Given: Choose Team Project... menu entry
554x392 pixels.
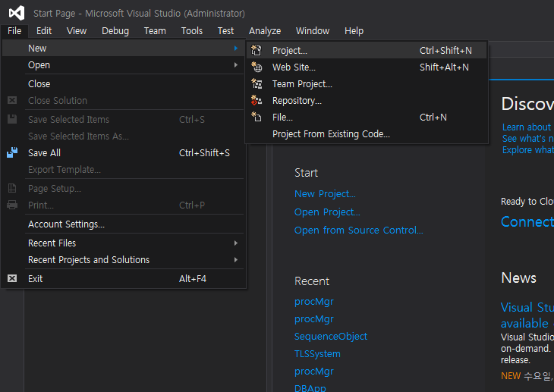Looking at the screenshot, I should tap(367, 83).
